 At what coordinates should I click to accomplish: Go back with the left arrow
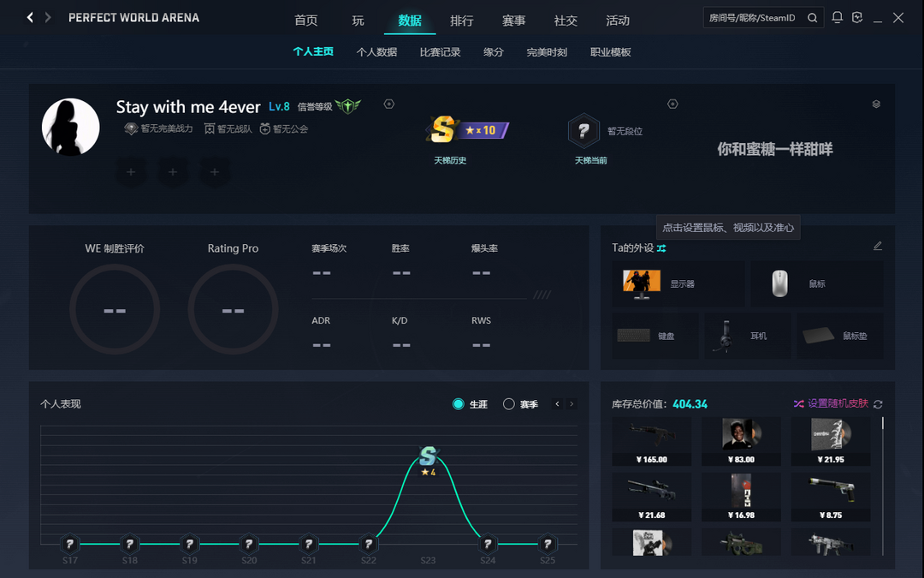tap(30, 18)
